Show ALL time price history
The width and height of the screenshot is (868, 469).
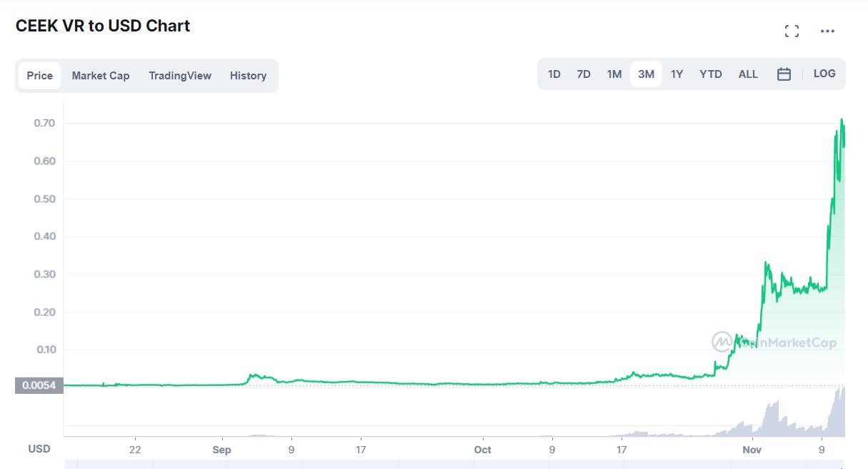pyautogui.click(x=748, y=74)
